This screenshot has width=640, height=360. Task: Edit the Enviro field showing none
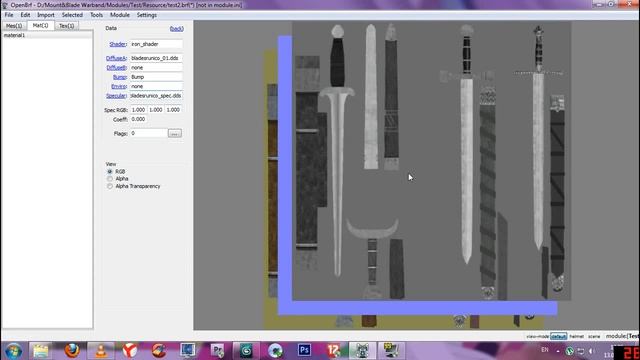[x=156, y=87]
